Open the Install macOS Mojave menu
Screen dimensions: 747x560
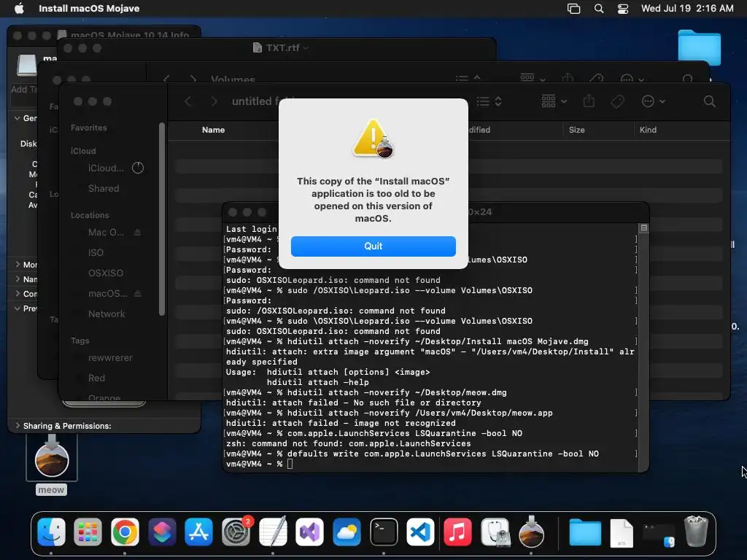point(89,8)
